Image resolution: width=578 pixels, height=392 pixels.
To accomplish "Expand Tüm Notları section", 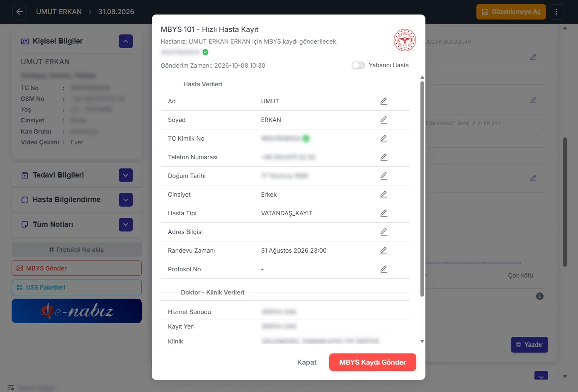I will [126, 224].
